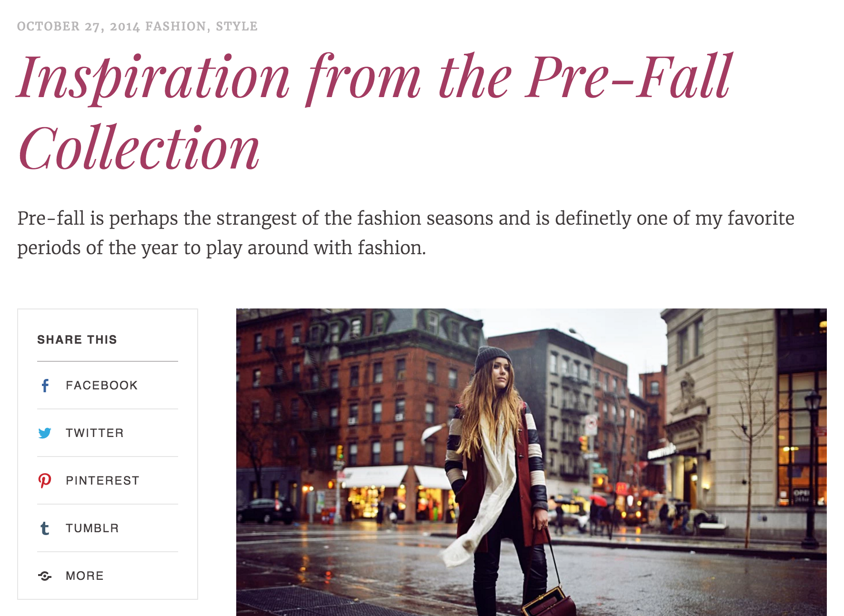The image size is (844, 616).
Task: Open the More text link
Action: tap(84, 576)
